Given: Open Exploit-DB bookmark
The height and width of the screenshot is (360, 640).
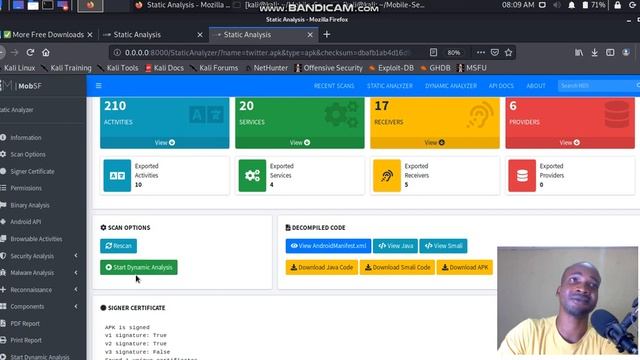Looking at the screenshot, I should [x=391, y=68].
